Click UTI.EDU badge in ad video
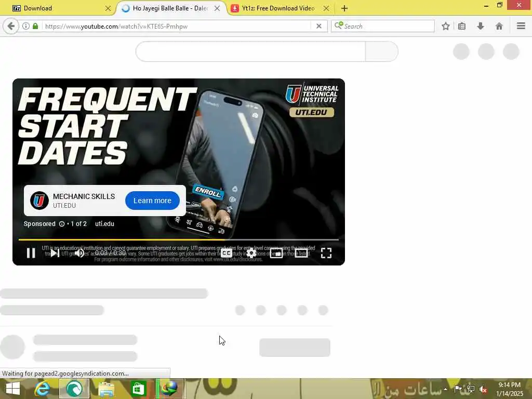This screenshot has width=532, height=399. [312, 112]
